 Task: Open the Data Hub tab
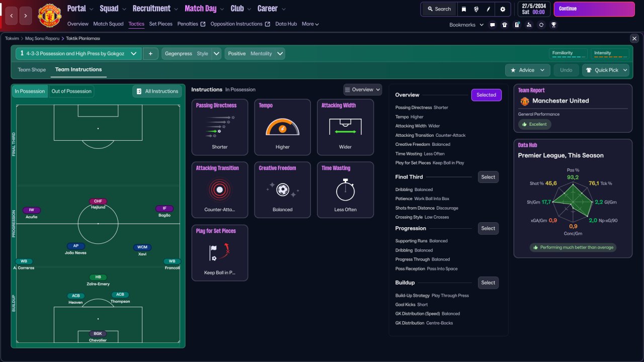tap(286, 24)
